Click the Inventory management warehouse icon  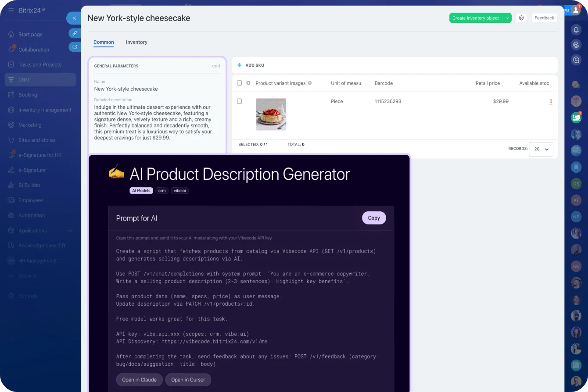pyautogui.click(x=11, y=110)
